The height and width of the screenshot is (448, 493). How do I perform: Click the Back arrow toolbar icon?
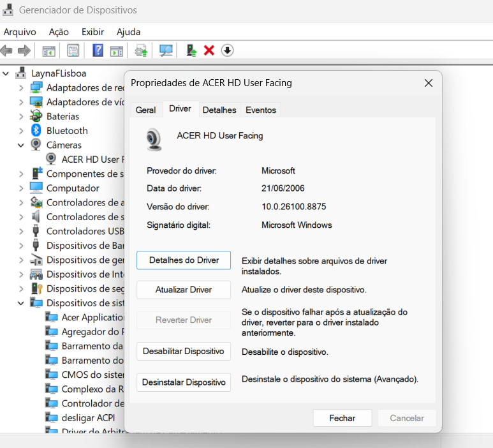click(x=6, y=50)
